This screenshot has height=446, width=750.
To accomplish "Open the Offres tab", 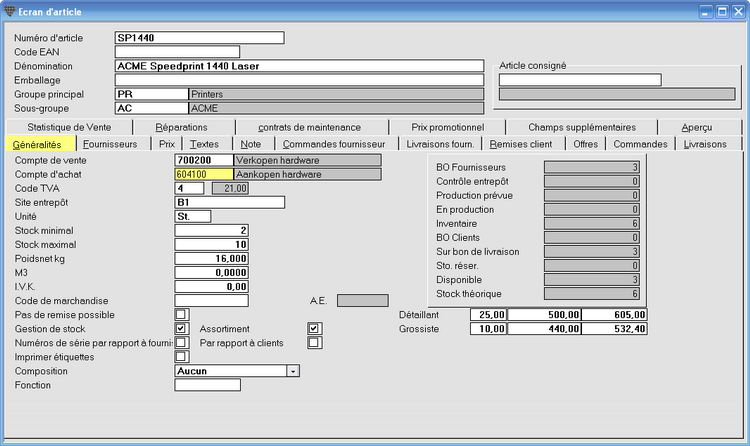I will 585,144.
